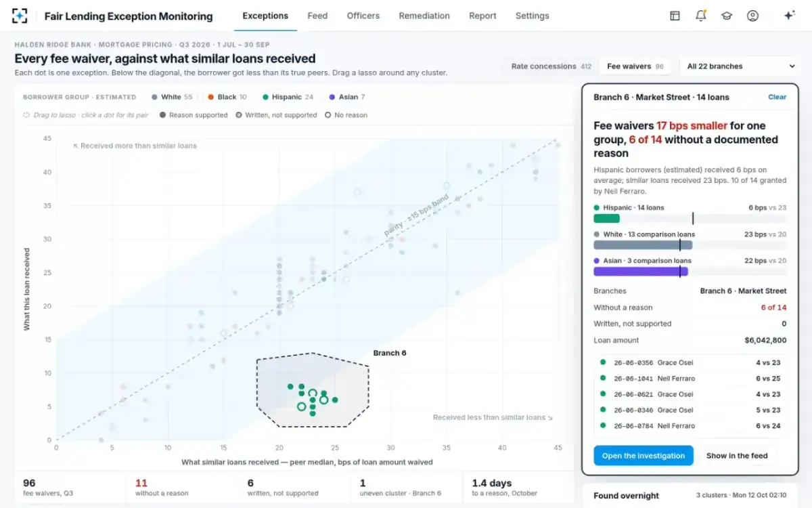Viewport: 812px width, 508px height.
Task: Open the Officers tab
Action: coord(363,16)
